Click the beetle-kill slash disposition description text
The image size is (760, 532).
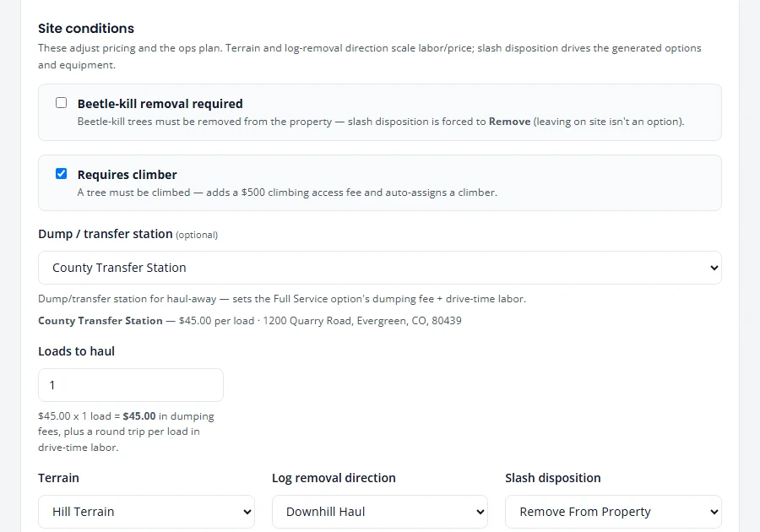click(381, 122)
